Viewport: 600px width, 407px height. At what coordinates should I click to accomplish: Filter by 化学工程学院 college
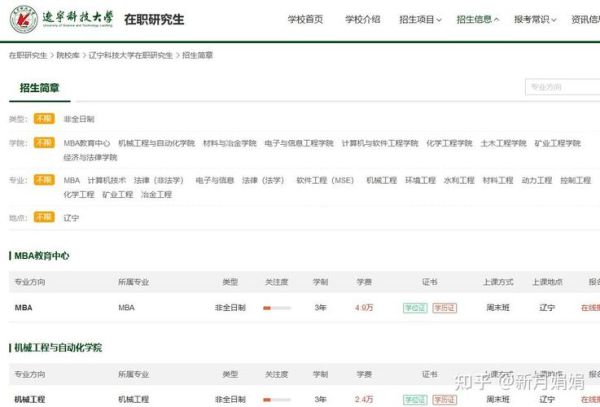[449, 143]
